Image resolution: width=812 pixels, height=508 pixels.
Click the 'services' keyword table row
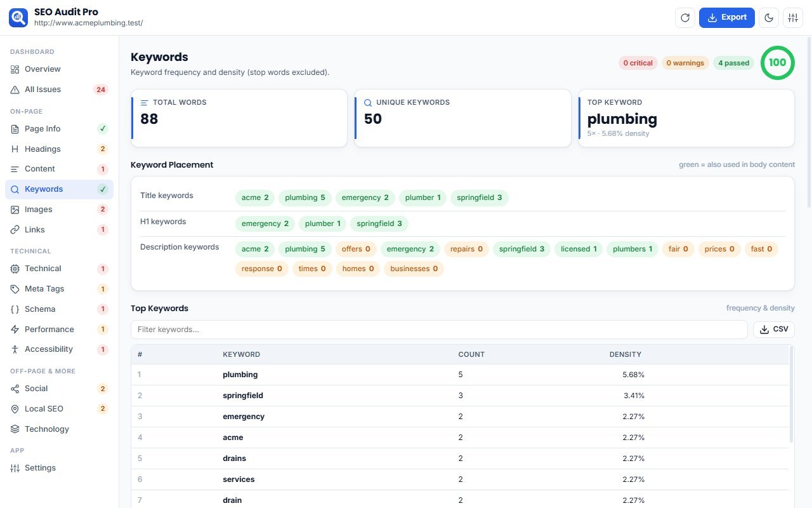pos(460,479)
